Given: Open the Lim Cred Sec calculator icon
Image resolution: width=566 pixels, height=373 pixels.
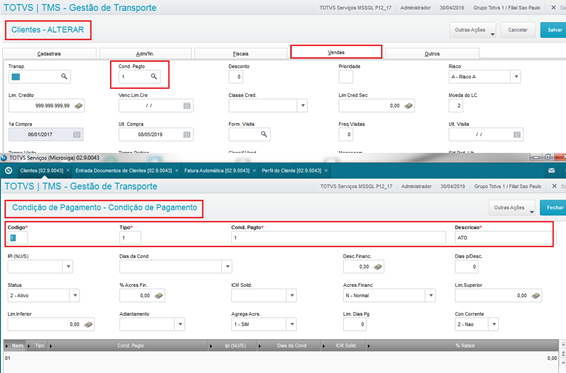Looking at the screenshot, I should 408,106.
